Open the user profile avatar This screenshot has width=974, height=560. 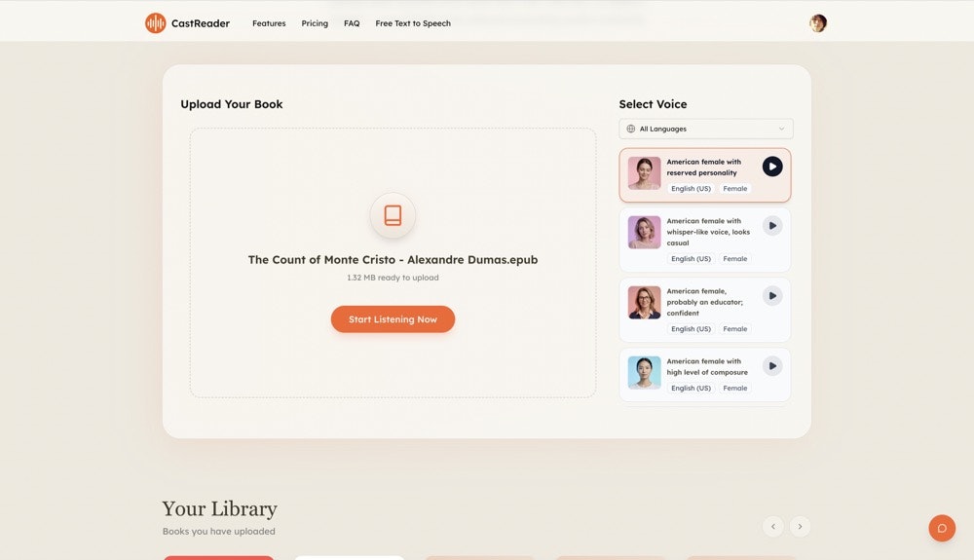(817, 23)
